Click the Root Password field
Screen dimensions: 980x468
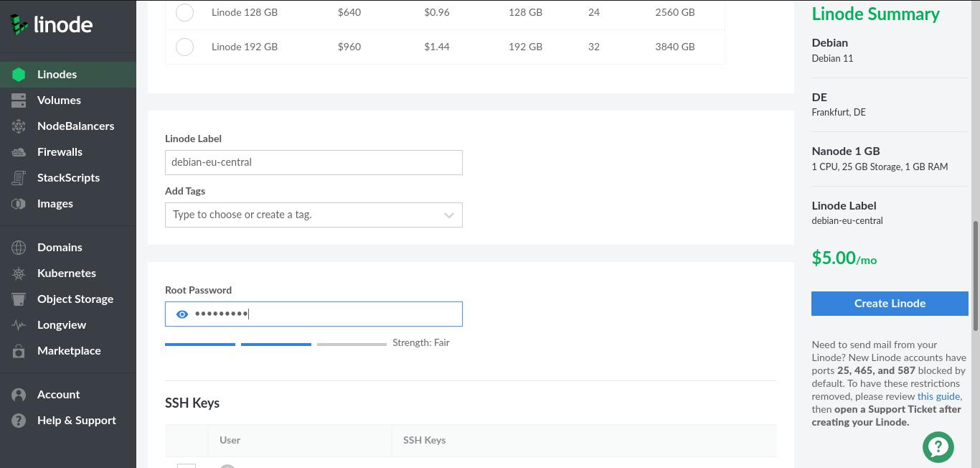[x=314, y=314]
